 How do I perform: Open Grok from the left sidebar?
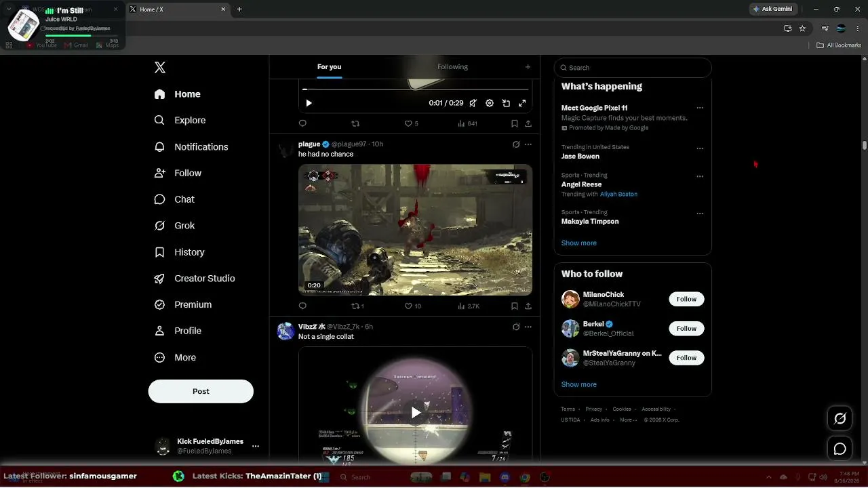pyautogui.click(x=174, y=226)
